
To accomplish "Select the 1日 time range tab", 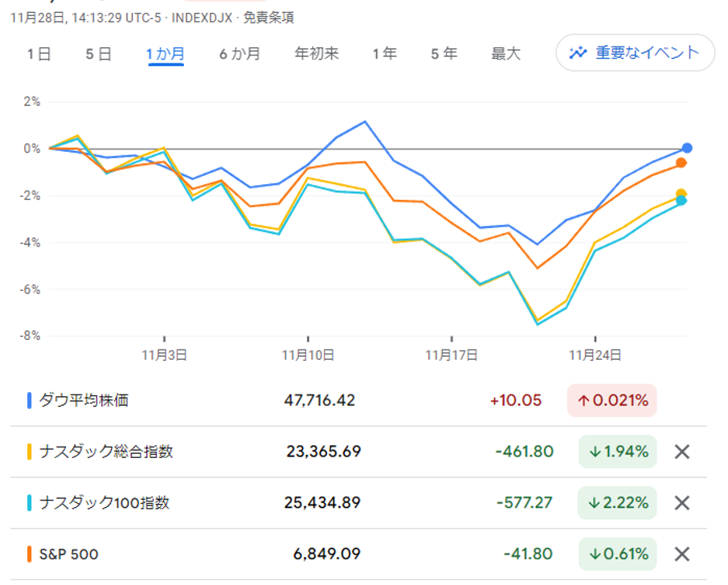I will click(x=39, y=54).
